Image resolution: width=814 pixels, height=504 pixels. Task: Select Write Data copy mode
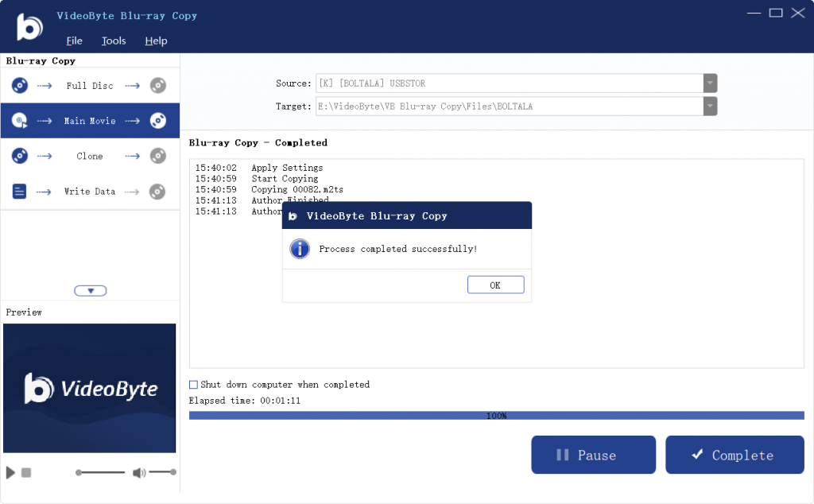pyautogui.click(x=90, y=192)
